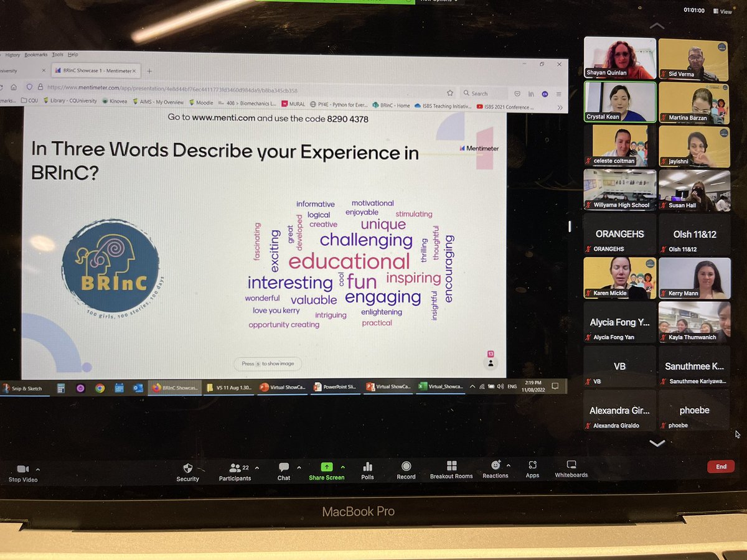Expand the Reactions options caret
Image resolution: width=747 pixels, height=560 pixels.
(x=509, y=465)
